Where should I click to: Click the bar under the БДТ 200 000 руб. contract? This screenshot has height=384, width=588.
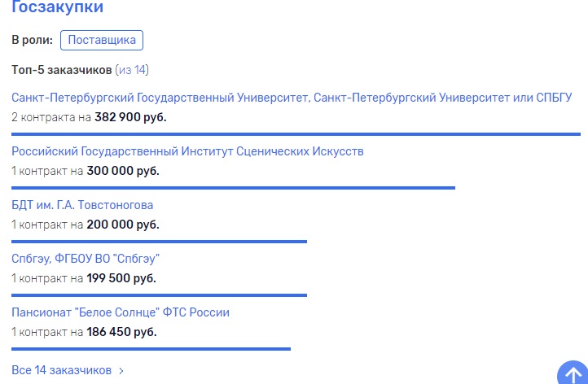tap(160, 242)
